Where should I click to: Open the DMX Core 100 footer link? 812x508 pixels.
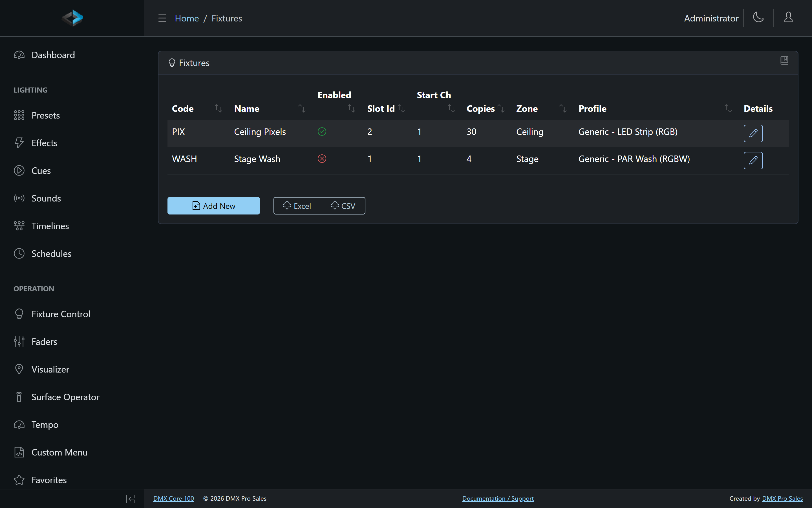pos(173,499)
